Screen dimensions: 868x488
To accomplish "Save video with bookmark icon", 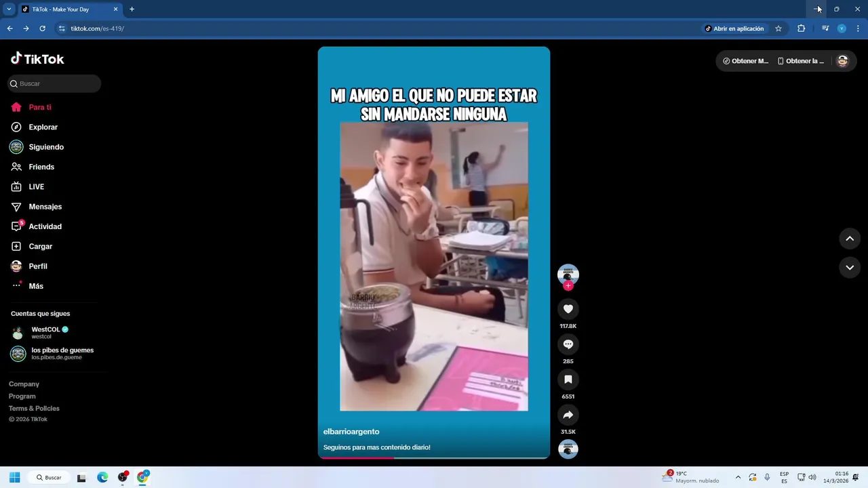I will click(x=568, y=380).
